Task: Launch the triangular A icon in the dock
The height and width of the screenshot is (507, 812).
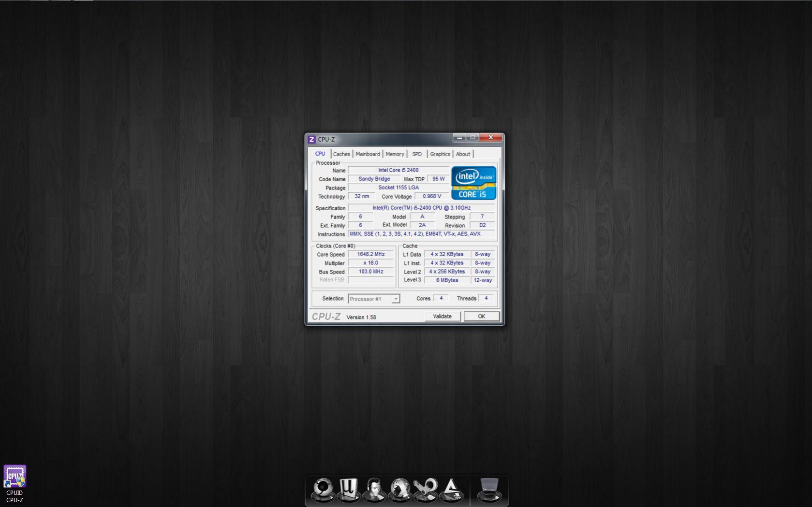Action: click(452, 489)
